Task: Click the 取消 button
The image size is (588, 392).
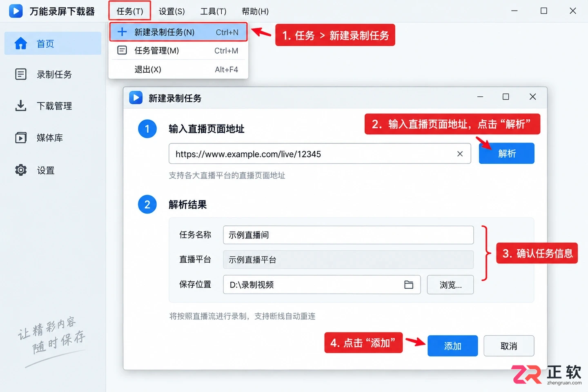Action: (509, 346)
